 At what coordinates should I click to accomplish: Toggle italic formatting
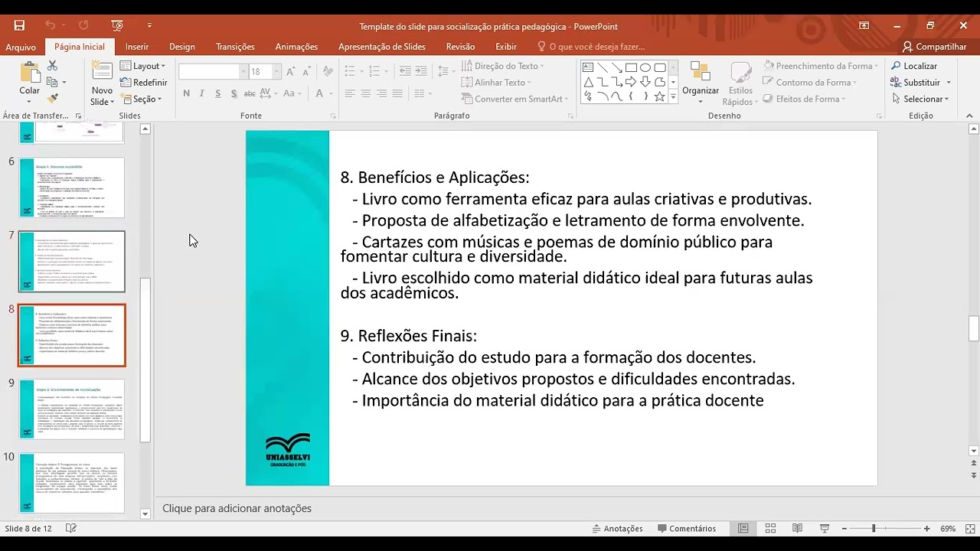(202, 93)
